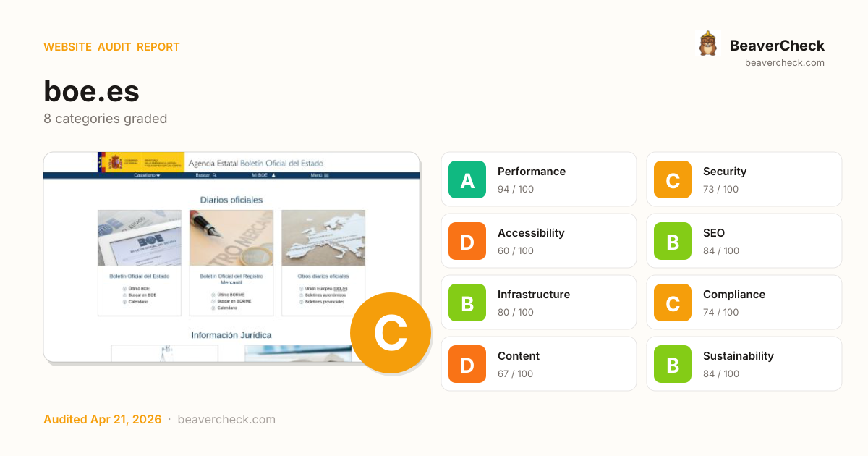Viewport: 868px width, 456px height.
Task: Open Buscar search in the site header
Action: (x=206, y=175)
